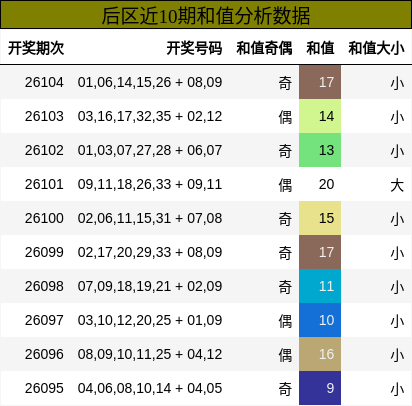The width and height of the screenshot is (412, 406).
Task: Click 小 size in row 26099
Action: (397, 253)
